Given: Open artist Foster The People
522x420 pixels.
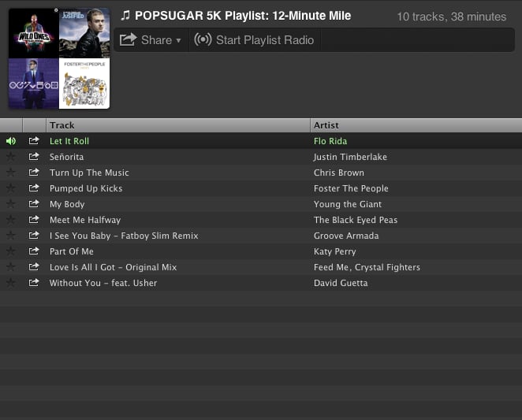Looking at the screenshot, I should [351, 188].
